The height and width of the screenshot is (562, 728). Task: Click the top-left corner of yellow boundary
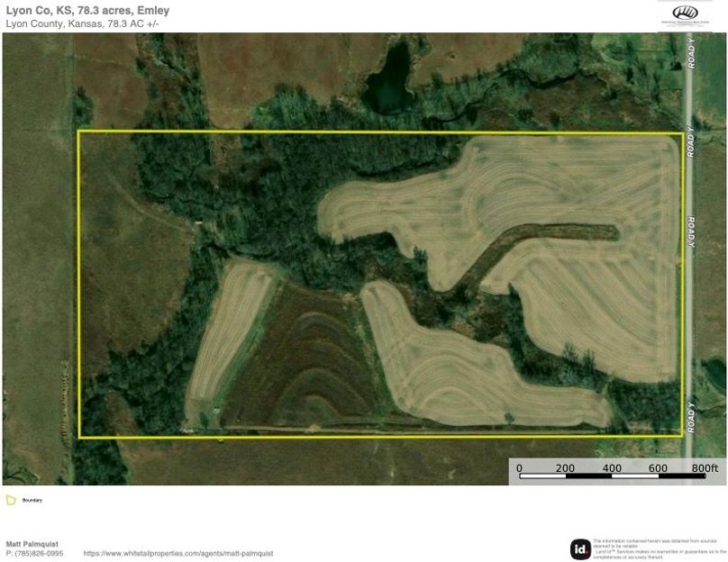79,131
